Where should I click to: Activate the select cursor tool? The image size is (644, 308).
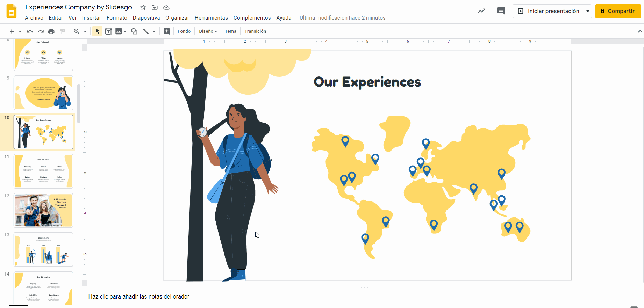97,31
